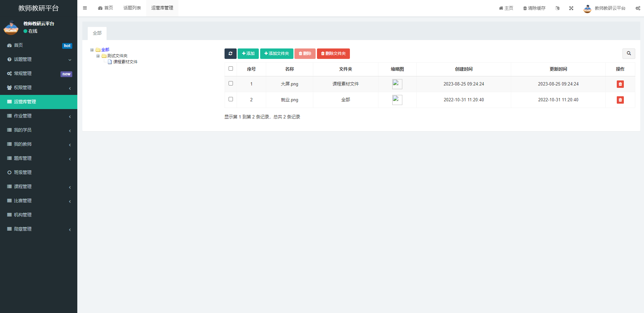Select 课程素材文件 in the folder tree

125,62
